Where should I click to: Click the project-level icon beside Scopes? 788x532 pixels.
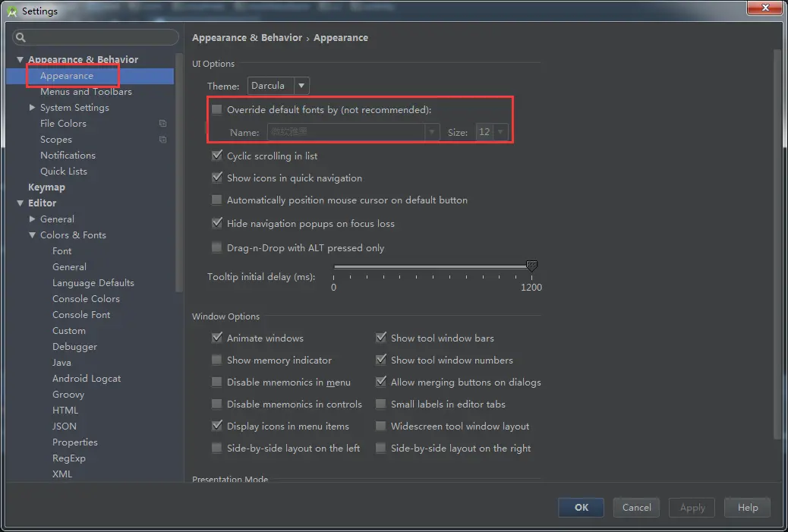[x=162, y=139]
